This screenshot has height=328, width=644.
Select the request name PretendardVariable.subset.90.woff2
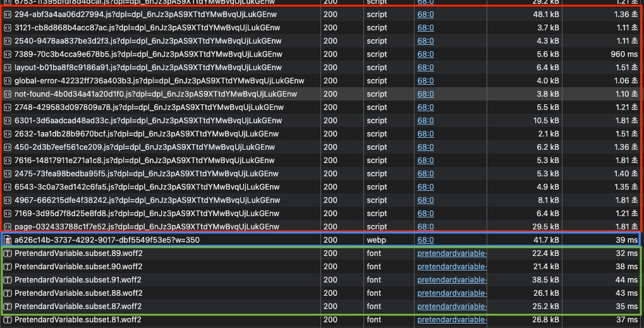(x=78, y=267)
